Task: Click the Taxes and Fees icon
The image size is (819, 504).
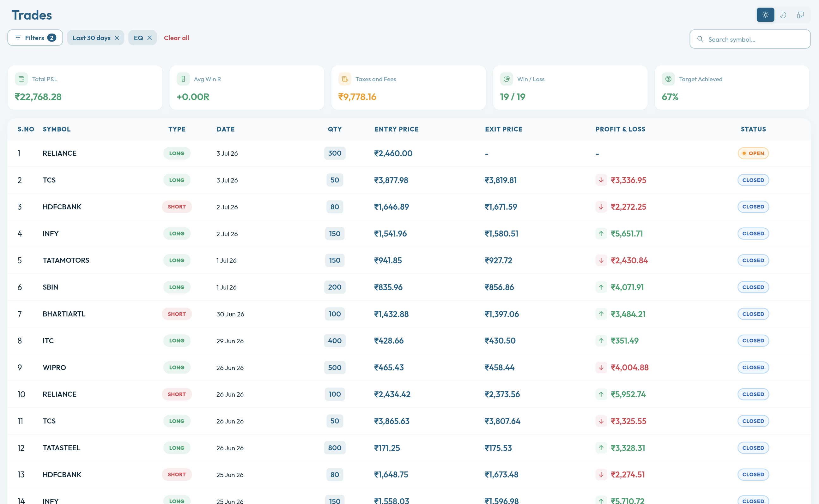Action: (x=345, y=79)
